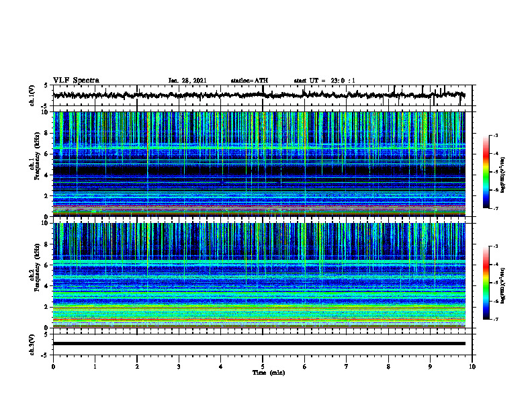Click the ch.1 spectrogram color bar

click(x=486, y=172)
